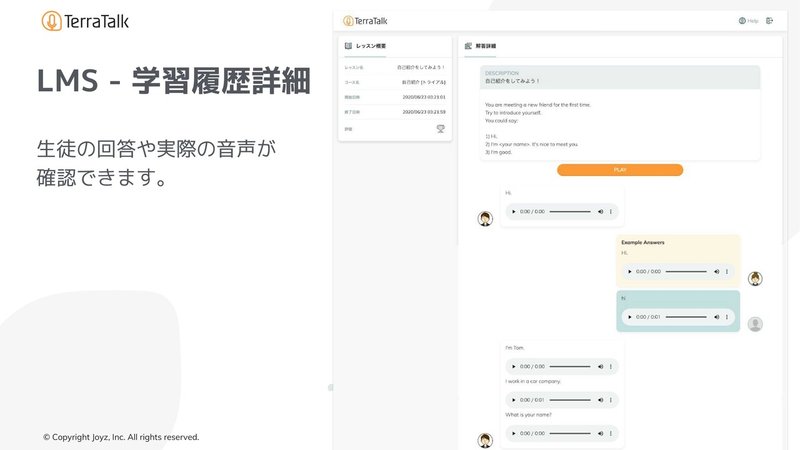Click the line Try to introduce yourself.
Viewport: 800px width, 450px height.
click(x=513, y=113)
